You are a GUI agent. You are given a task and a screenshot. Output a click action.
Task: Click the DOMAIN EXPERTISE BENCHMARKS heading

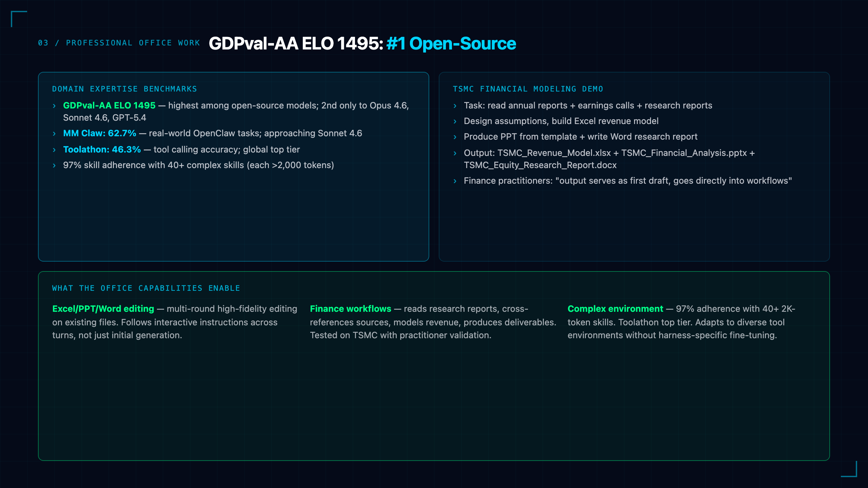[x=124, y=89]
